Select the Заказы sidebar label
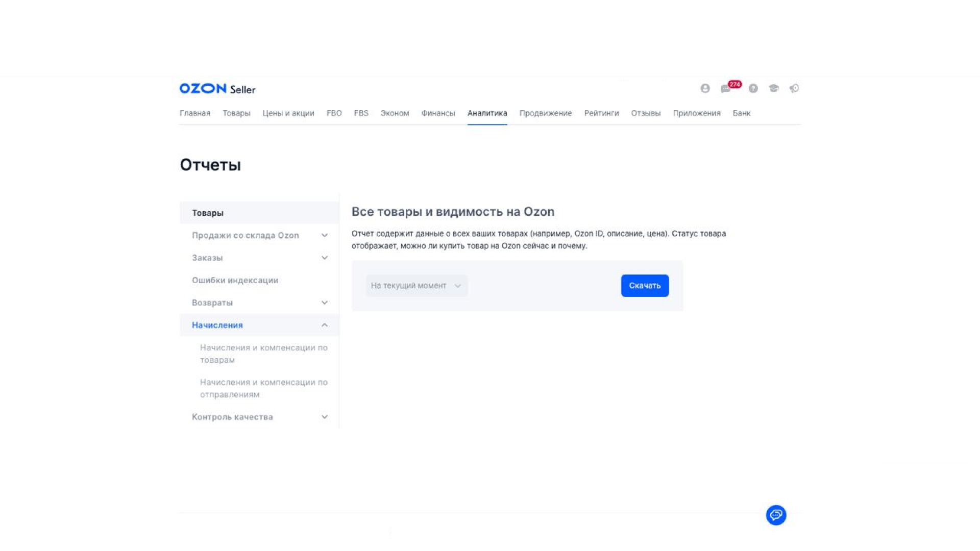Image resolution: width=980 pixels, height=551 pixels. (x=207, y=258)
